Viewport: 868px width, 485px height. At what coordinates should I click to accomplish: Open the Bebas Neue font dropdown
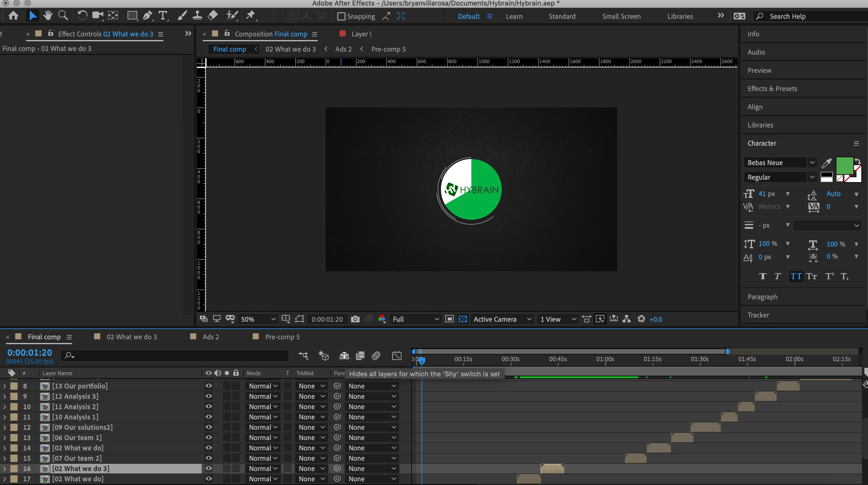(x=812, y=163)
